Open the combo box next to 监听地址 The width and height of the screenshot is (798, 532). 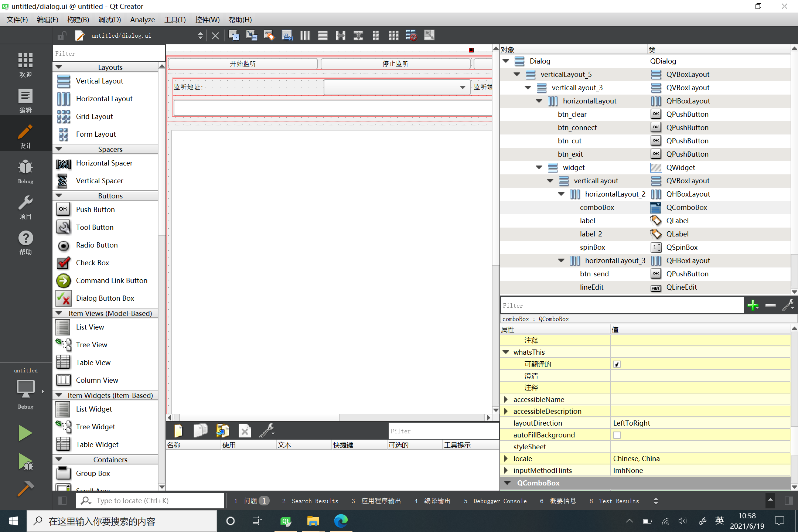tap(397, 87)
